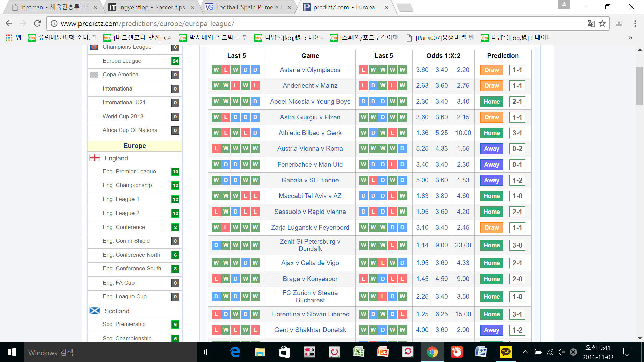Open the Action Center notifications icon
This screenshot has height=362, width=644.
tap(627, 352)
